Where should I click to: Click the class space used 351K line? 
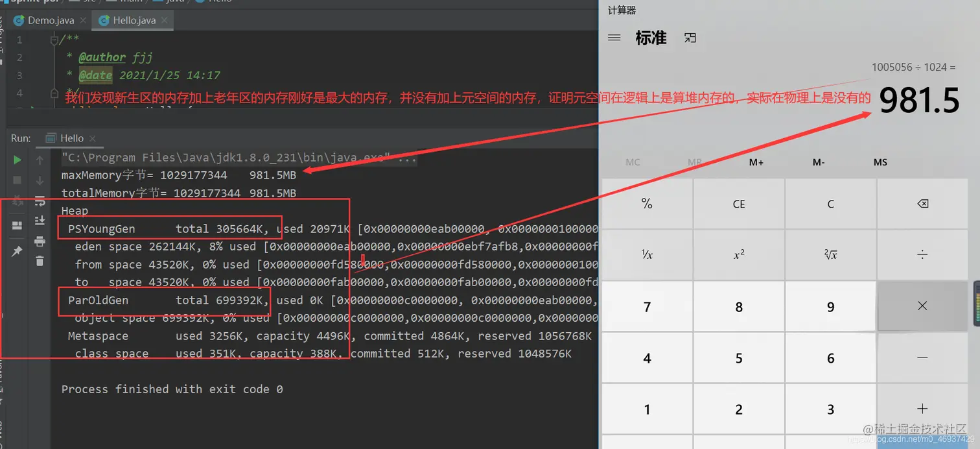click(x=323, y=354)
